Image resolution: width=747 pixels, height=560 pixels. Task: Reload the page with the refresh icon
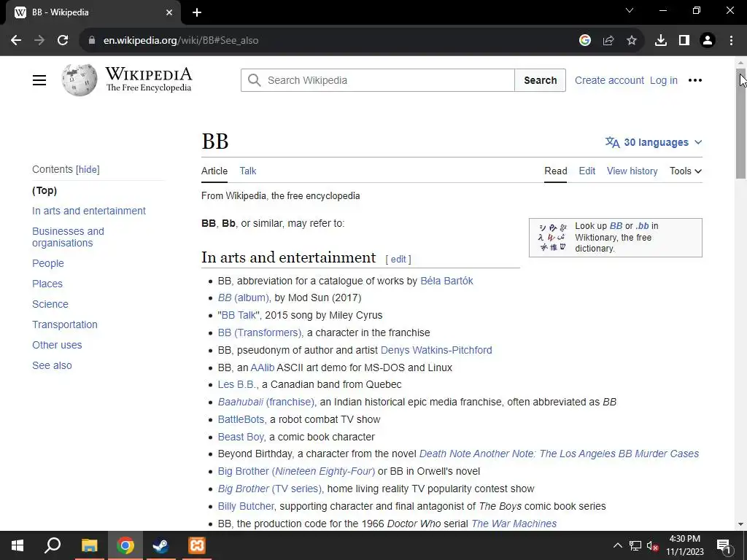(x=63, y=41)
